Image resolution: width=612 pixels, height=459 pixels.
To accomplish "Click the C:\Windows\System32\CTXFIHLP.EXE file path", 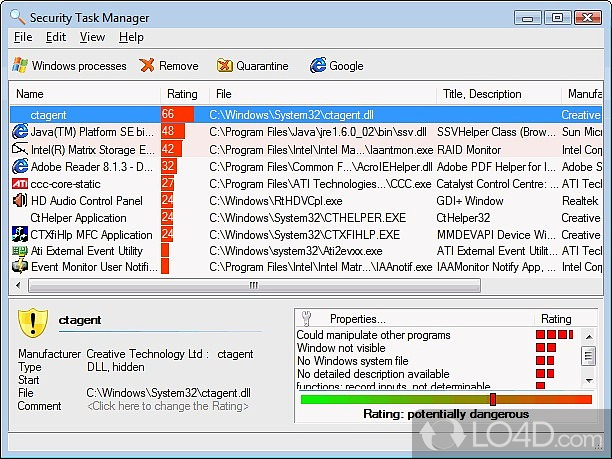I will click(x=304, y=235).
